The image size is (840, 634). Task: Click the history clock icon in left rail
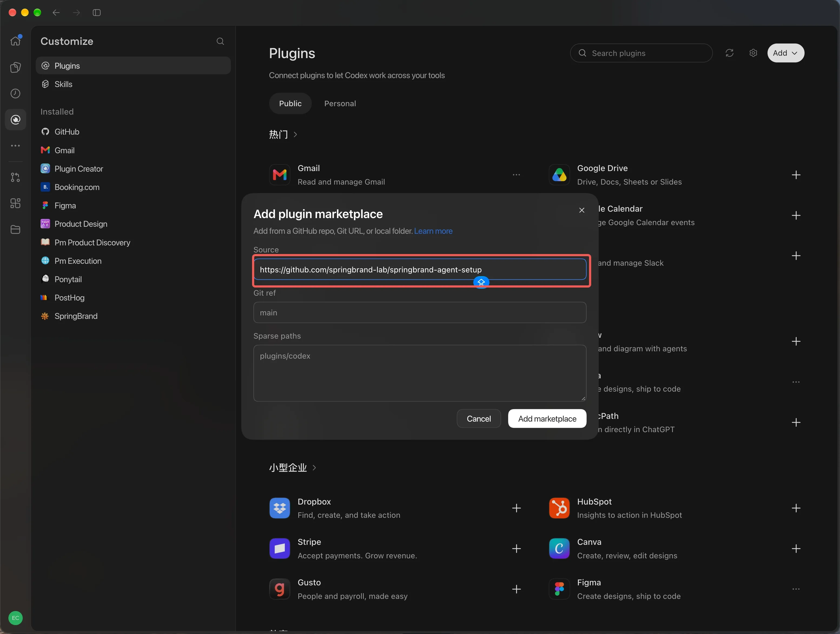click(16, 93)
